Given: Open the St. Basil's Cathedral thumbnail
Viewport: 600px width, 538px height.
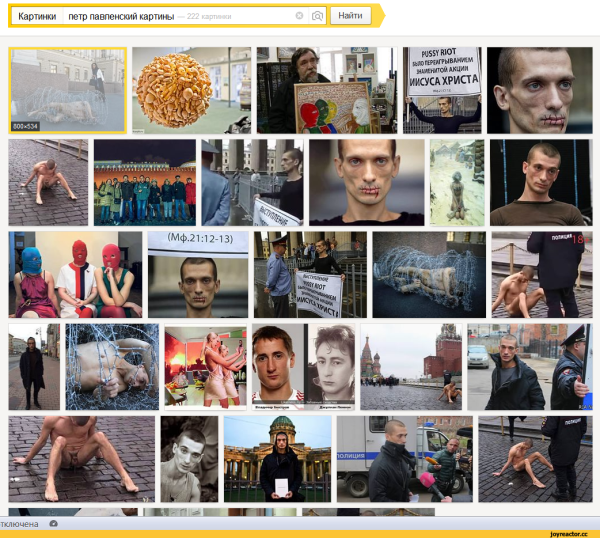Looking at the screenshot, I should [411, 366].
